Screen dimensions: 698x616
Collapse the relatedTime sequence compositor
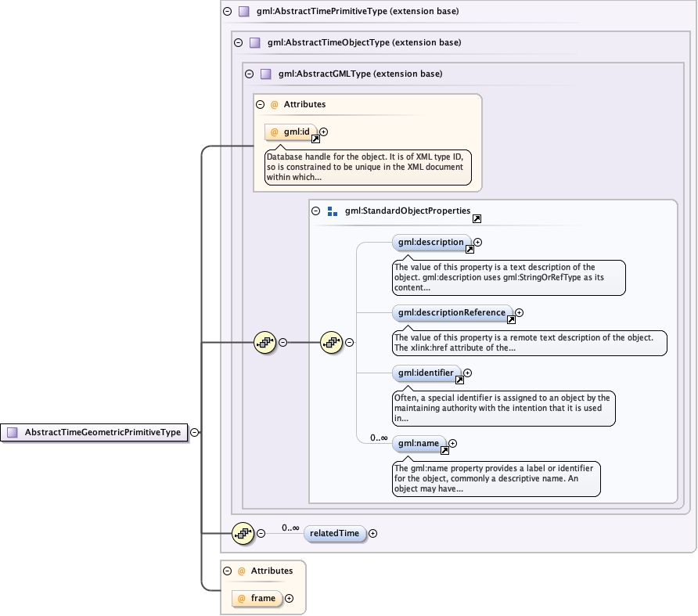pyautogui.click(x=261, y=533)
